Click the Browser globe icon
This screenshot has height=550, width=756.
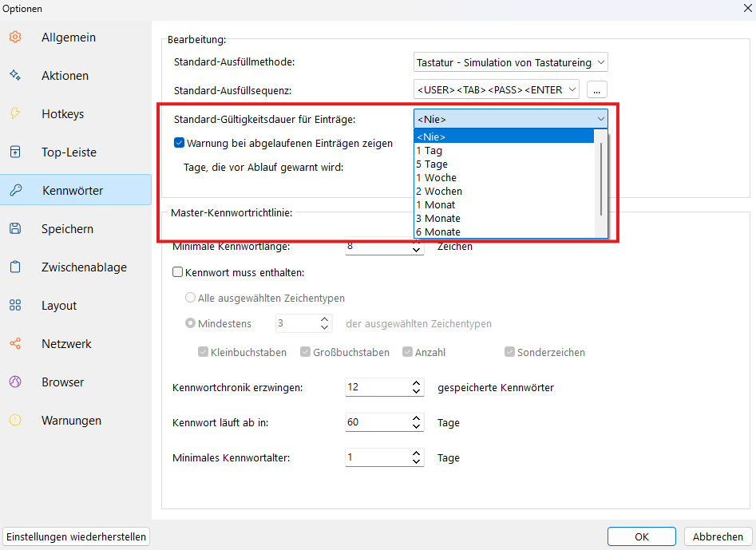pyautogui.click(x=15, y=382)
